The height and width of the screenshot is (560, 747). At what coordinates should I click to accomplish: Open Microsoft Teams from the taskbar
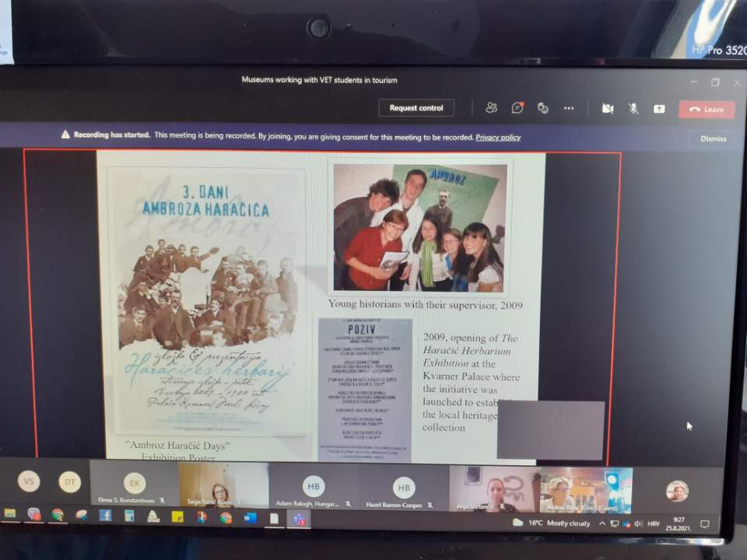299,519
